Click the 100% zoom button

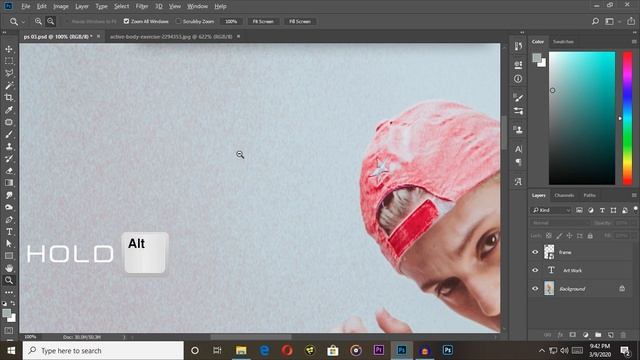click(x=231, y=21)
